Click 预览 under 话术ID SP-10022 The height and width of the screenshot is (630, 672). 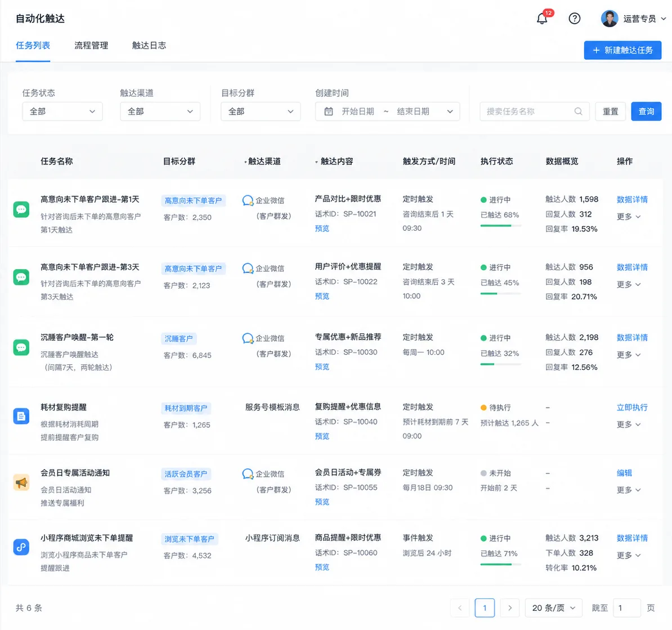(x=322, y=297)
